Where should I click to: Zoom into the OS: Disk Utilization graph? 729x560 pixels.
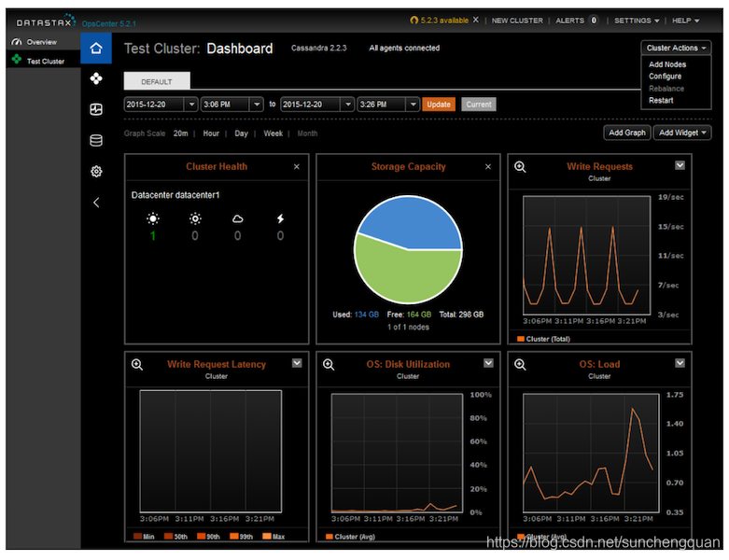coord(329,364)
